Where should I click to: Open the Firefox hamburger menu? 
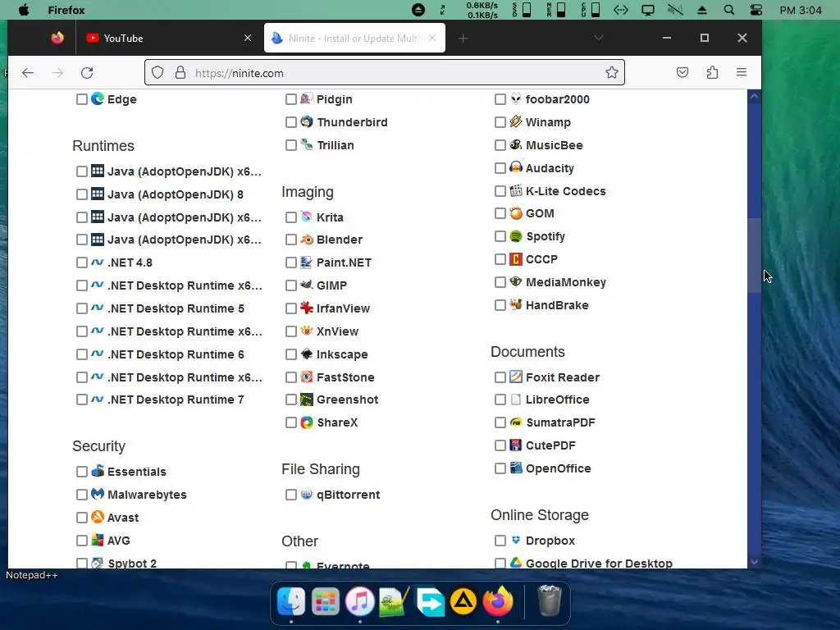742,72
